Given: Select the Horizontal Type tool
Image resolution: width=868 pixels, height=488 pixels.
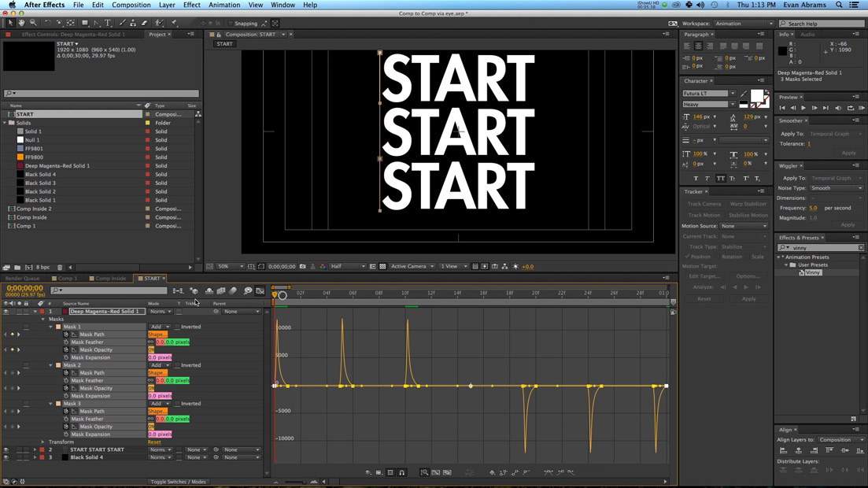Looking at the screenshot, I should click(x=108, y=24).
